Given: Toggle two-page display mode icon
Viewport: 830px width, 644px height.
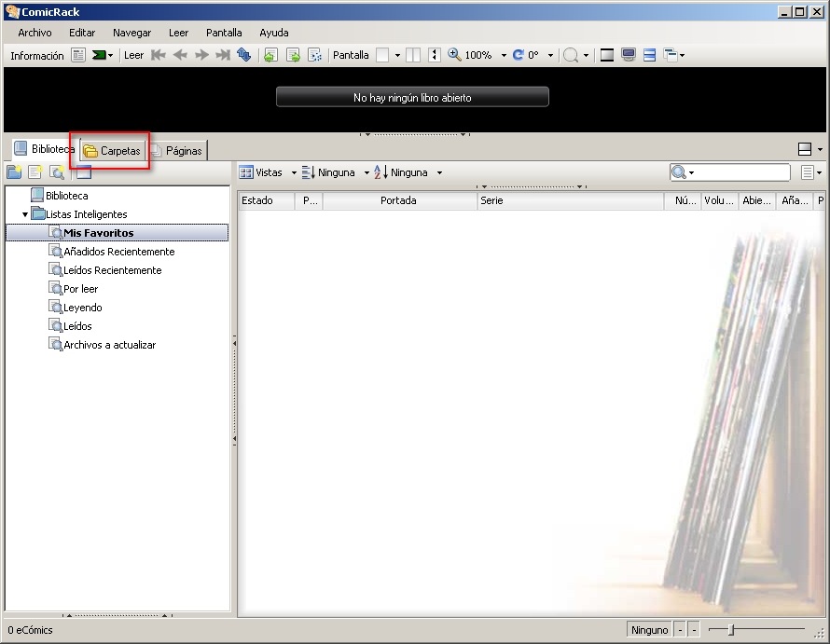Looking at the screenshot, I should pos(413,55).
